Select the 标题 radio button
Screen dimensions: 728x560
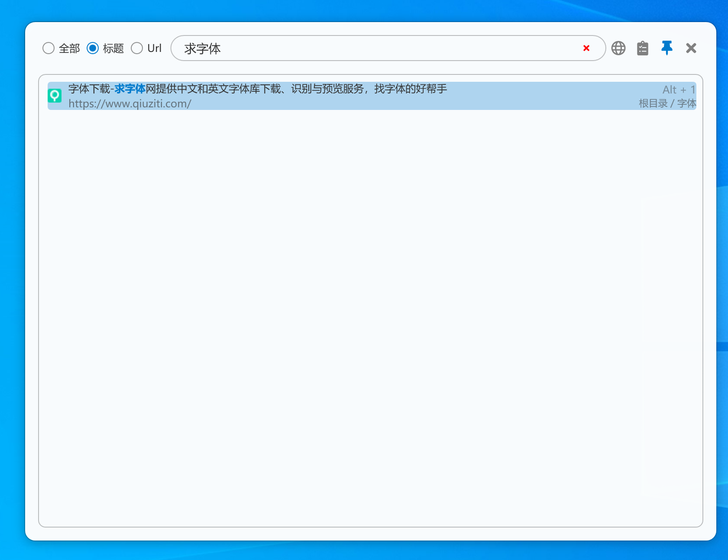pos(93,48)
